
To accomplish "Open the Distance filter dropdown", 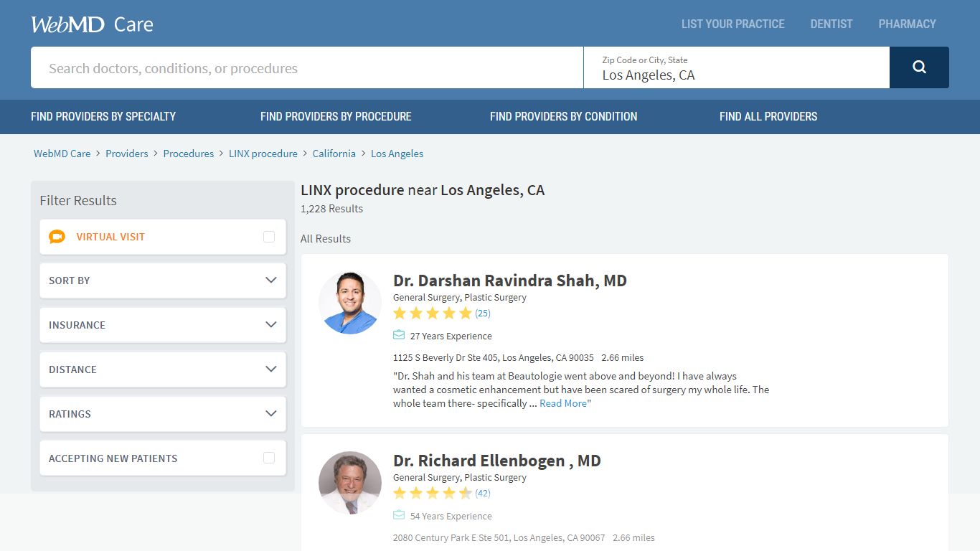I will click(163, 369).
